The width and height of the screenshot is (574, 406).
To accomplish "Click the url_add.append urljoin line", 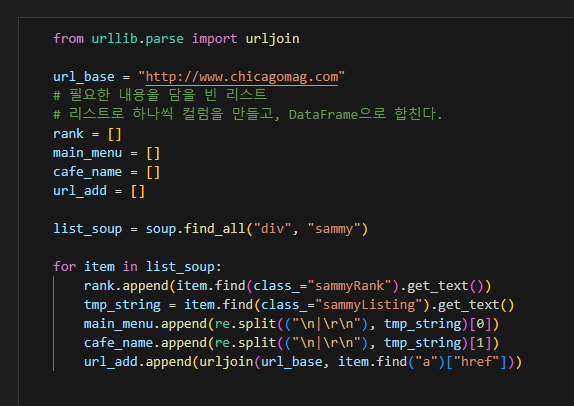I will point(302,362).
